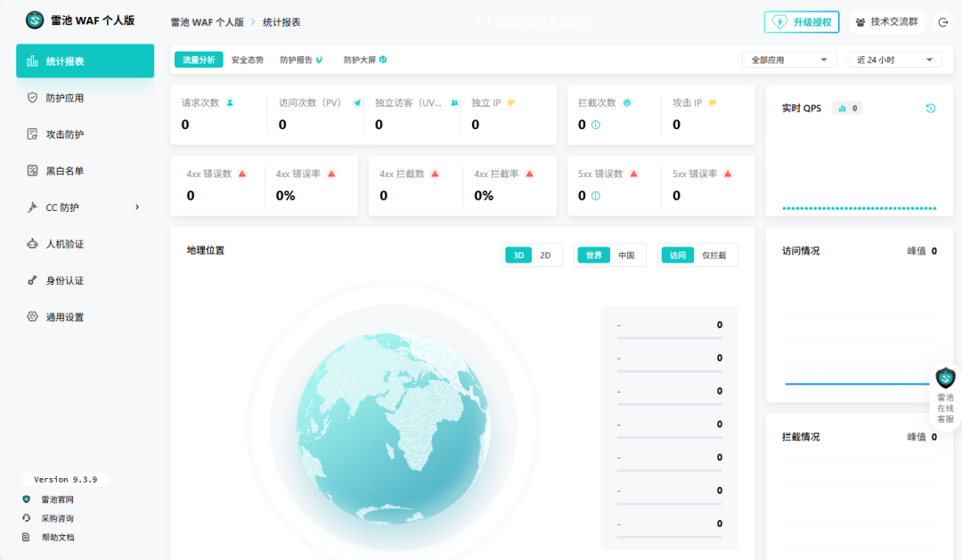Image resolution: width=962 pixels, height=560 pixels.
Task: Click the person icon next to 请求次数
Action: click(x=230, y=102)
